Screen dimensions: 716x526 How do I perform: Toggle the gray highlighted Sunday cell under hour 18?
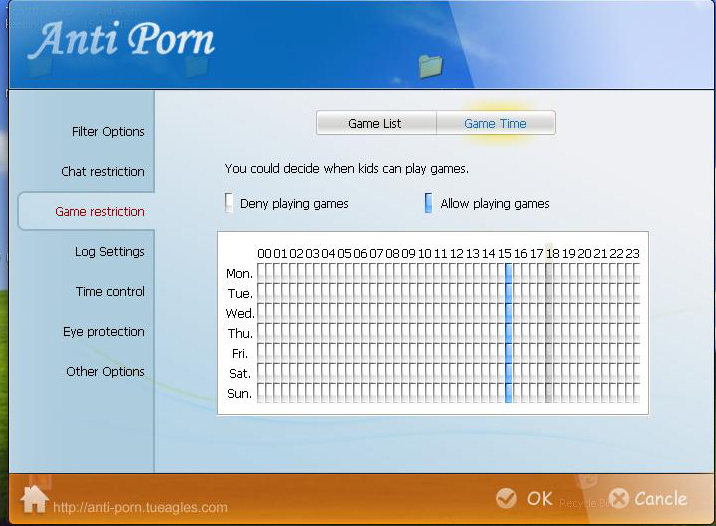[549, 393]
